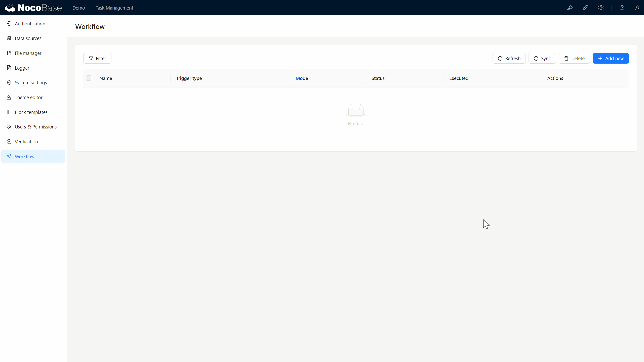This screenshot has height=362, width=644.
Task: Toggle the select-all workflows checkbox
Action: pyautogui.click(x=89, y=78)
